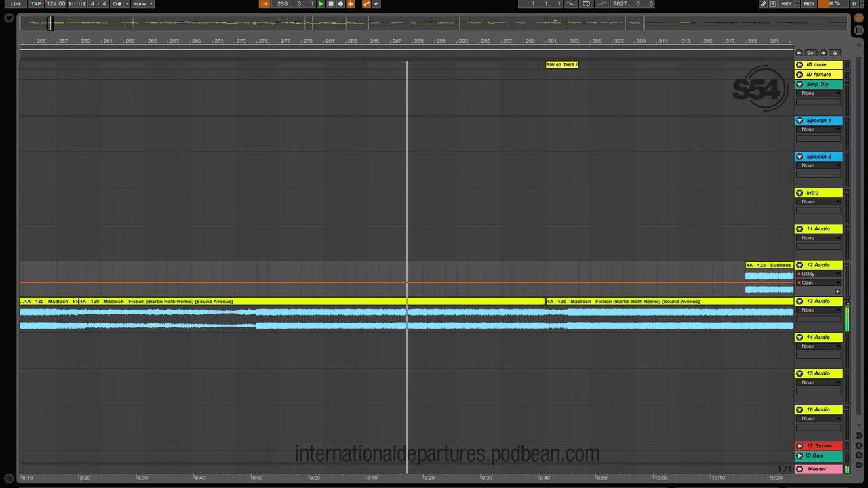This screenshot has height=488, width=868.
Task: Toggle the orange Follow button
Action: point(264,4)
